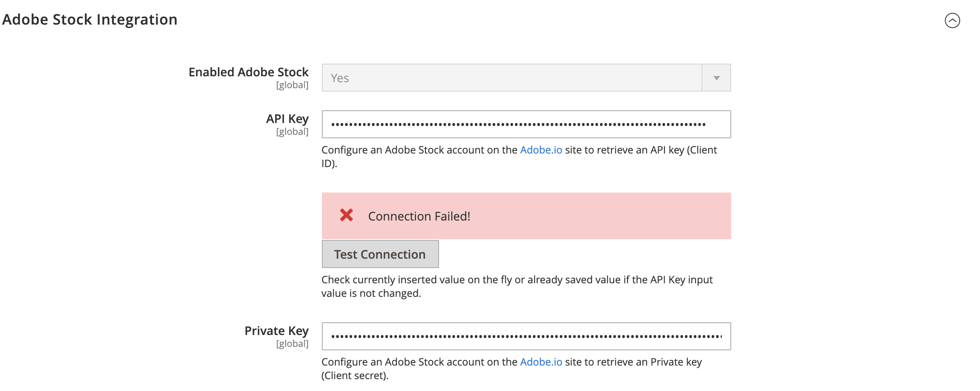Focus the API Key input field
Viewport: 980px width, 391px height.
click(526, 124)
